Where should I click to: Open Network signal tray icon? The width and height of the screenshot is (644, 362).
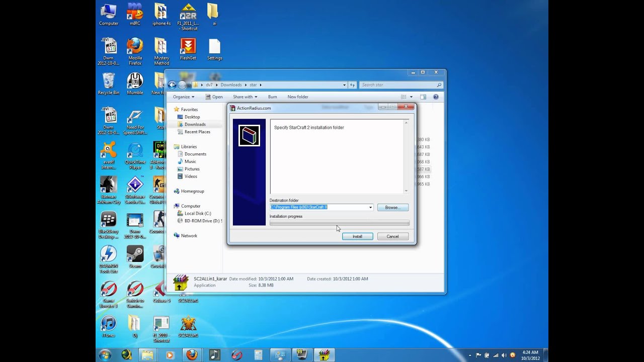[496, 355]
